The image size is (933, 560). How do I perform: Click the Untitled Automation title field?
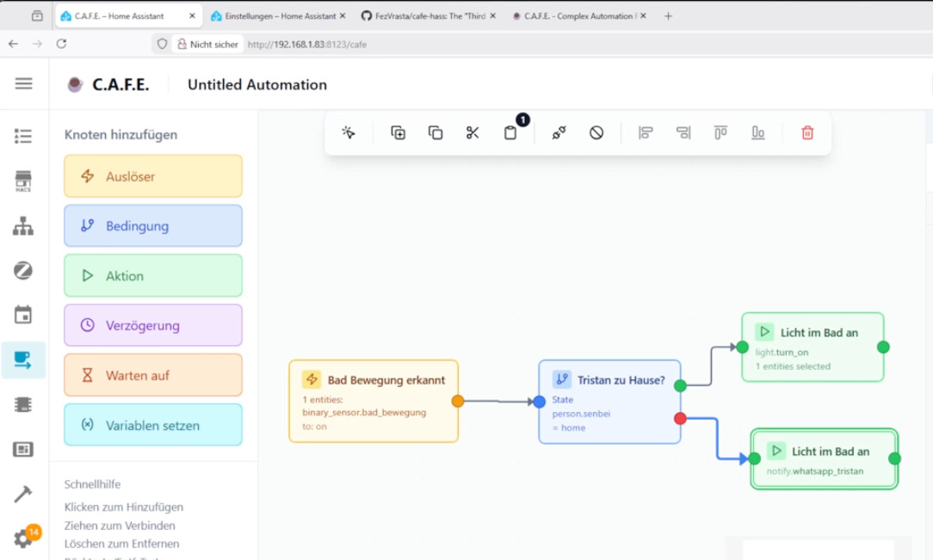coord(257,84)
